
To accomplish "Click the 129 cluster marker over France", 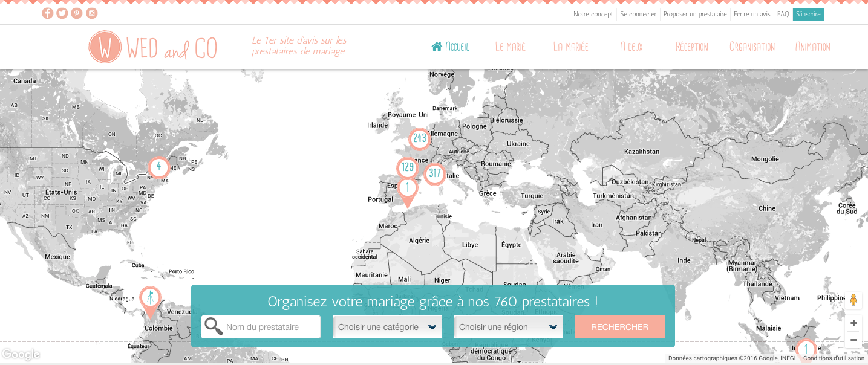I will tap(407, 167).
